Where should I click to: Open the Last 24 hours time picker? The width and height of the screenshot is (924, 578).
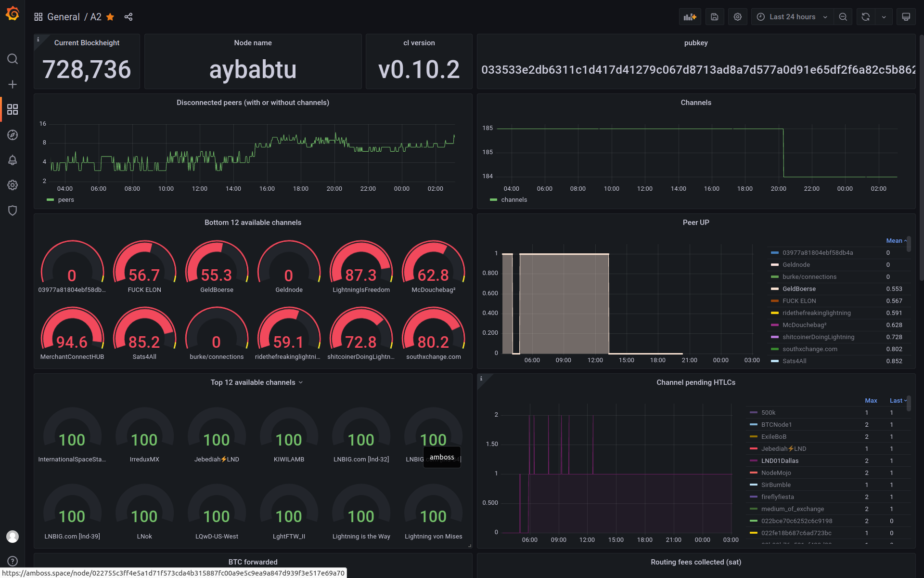pos(792,17)
